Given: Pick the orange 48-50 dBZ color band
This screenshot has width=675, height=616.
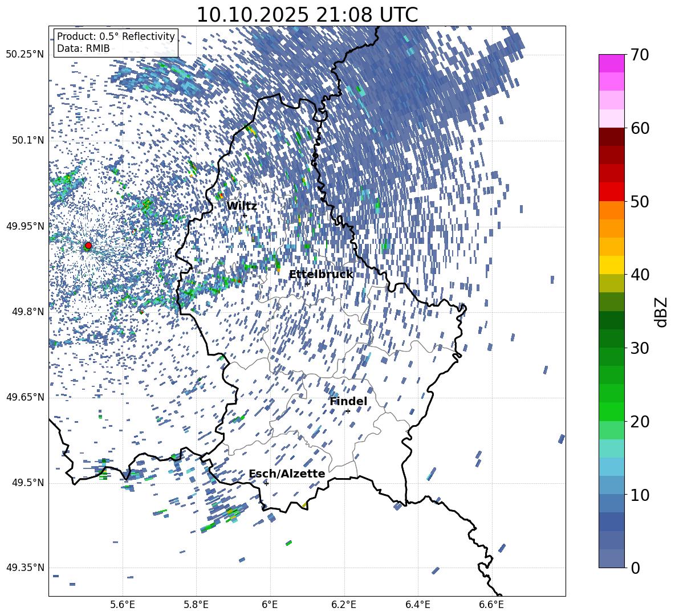Looking at the screenshot, I should (611, 210).
